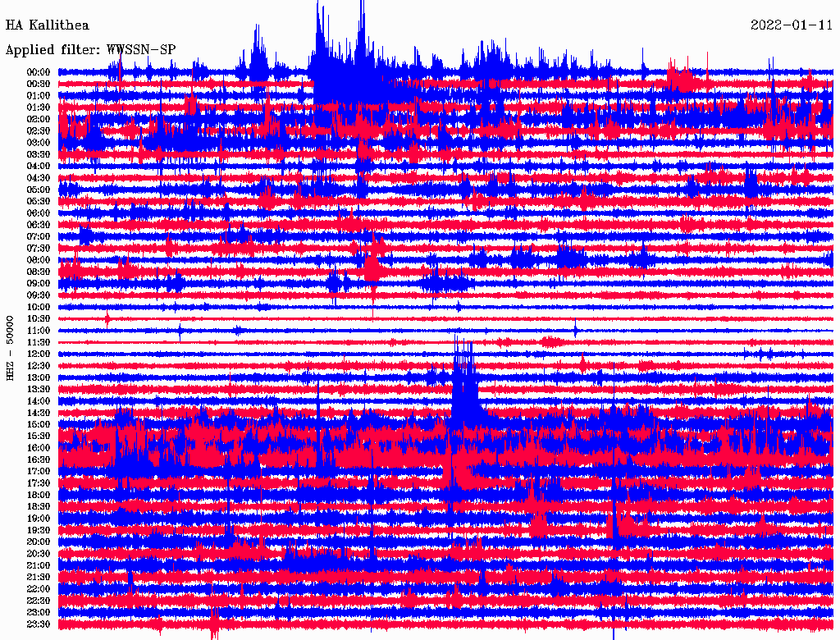The height and width of the screenshot is (640, 840).
Task: Select the 06:30 time label
Action: tap(39, 225)
